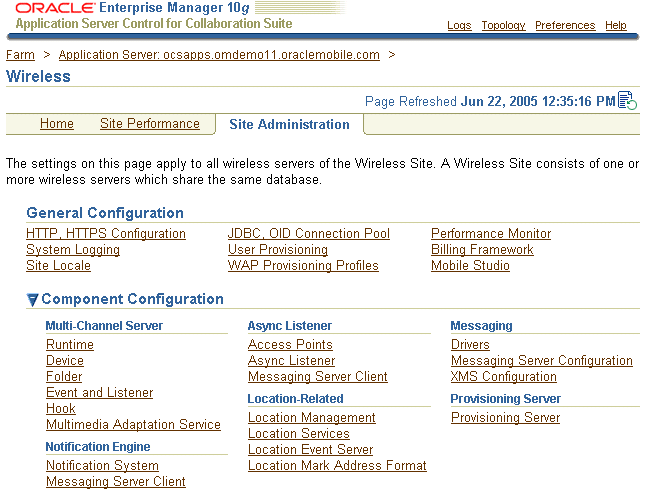Image resolution: width=648 pixels, height=494 pixels.
Task: Open JDBC, OID Connection Pool settings
Action: coord(309,234)
